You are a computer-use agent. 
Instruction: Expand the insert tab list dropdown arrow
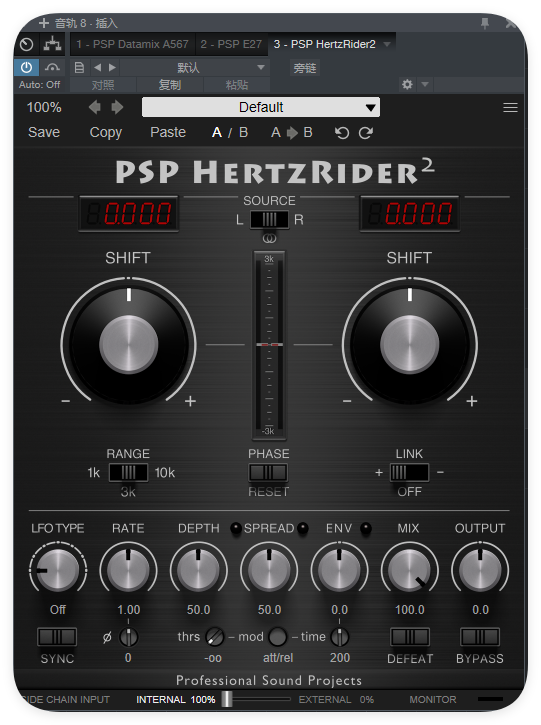[387, 44]
